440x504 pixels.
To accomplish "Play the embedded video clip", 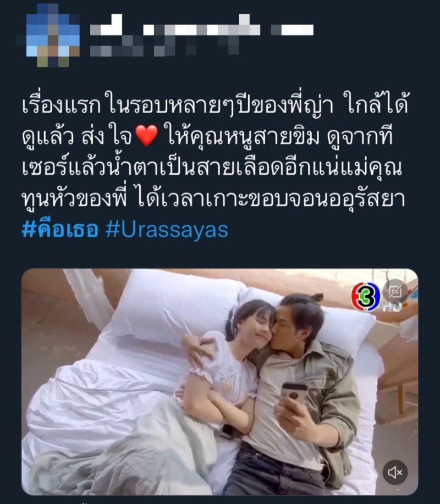I will click(x=219, y=382).
